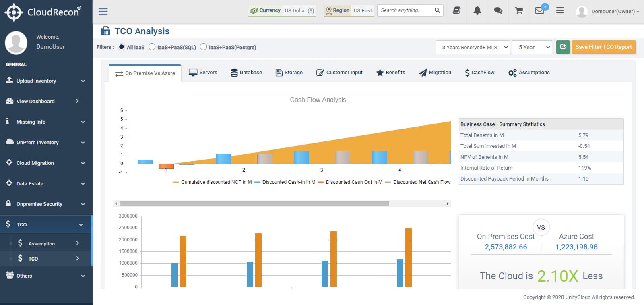Screen dimensions: 644x305
Task: Open the chat comments icon
Action: point(498,10)
